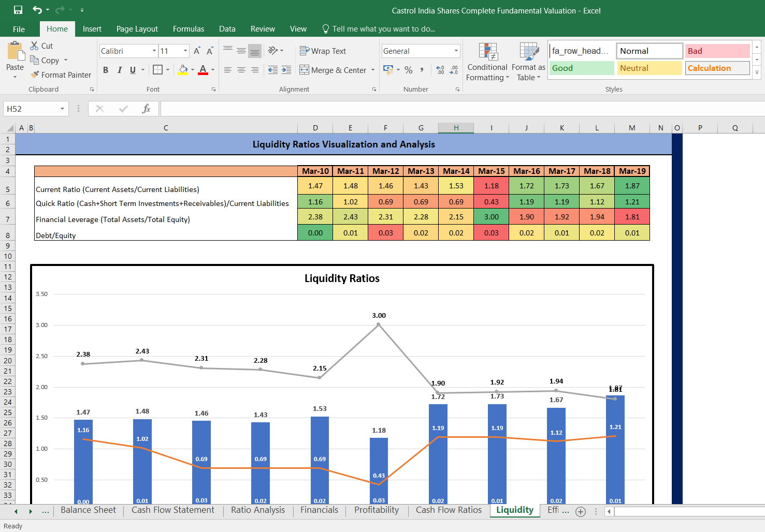
Task: Add a new sheet
Action: pyautogui.click(x=581, y=511)
